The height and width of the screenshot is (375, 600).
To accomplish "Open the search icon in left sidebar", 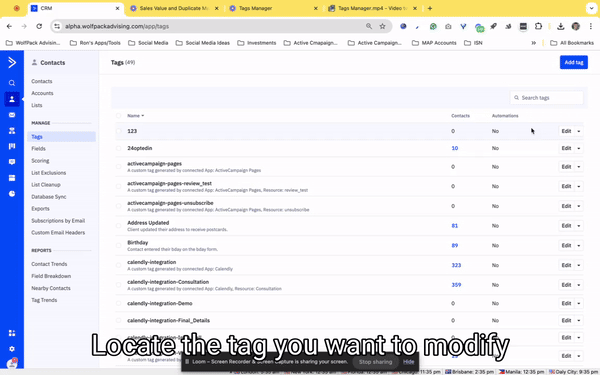I will point(12,83).
